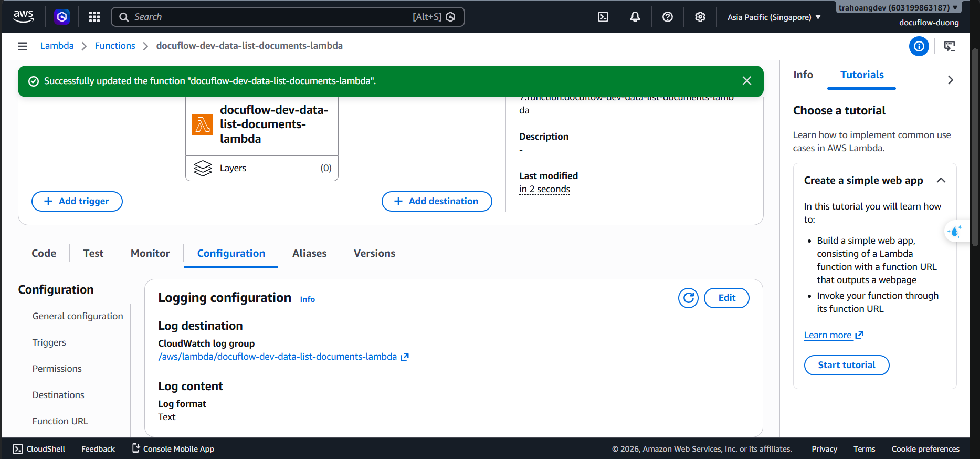Launch CloudShell from the top bar icon
This screenshot has height=459, width=980.
[603, 17]
